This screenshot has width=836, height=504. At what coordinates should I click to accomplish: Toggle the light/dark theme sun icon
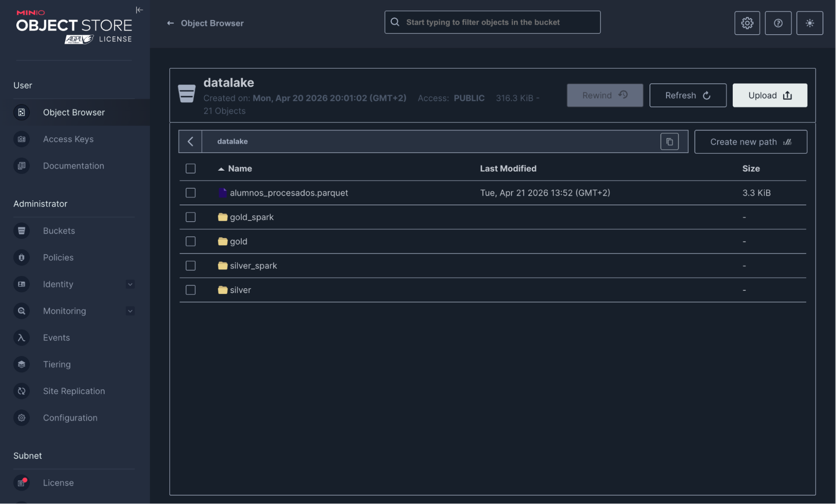point(810,23)
